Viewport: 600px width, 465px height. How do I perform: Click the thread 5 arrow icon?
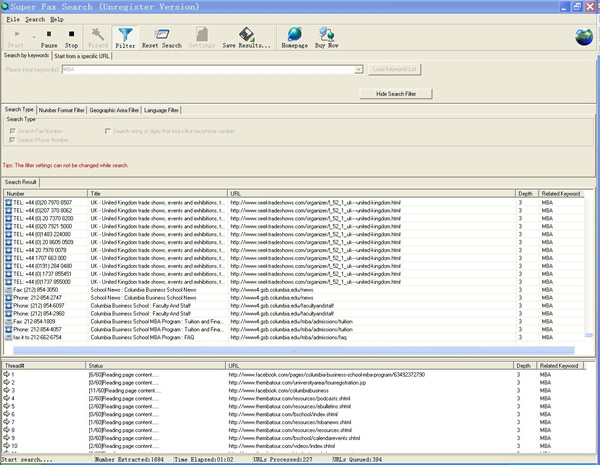[7, 406]
